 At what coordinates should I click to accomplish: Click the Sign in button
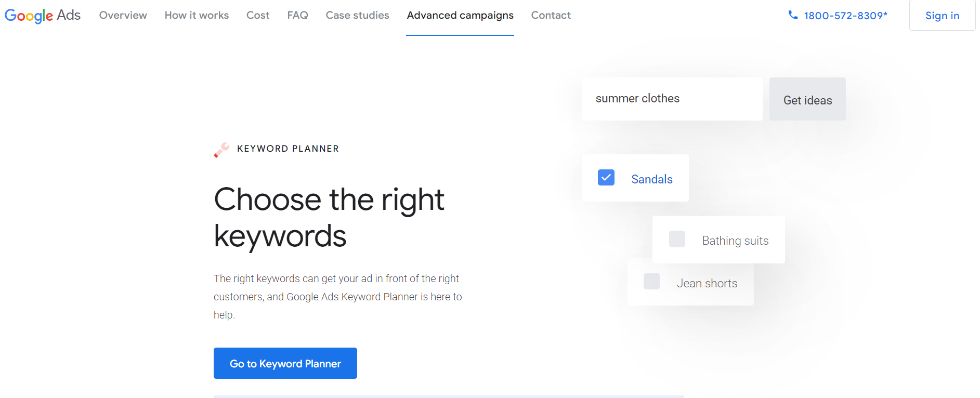pyautogui.click(x=942, y=16)
